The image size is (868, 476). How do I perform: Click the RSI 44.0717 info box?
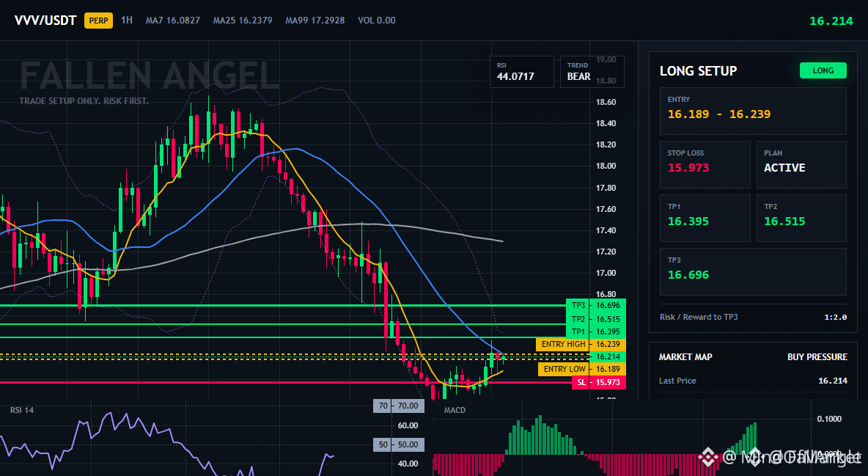pos(521,72)
